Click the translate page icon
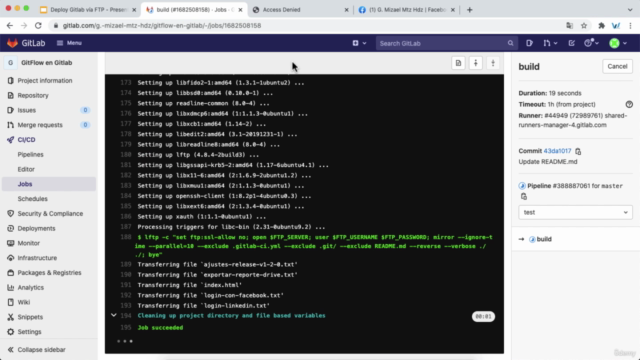Screen dimensions: 640x360 [569, 26]
